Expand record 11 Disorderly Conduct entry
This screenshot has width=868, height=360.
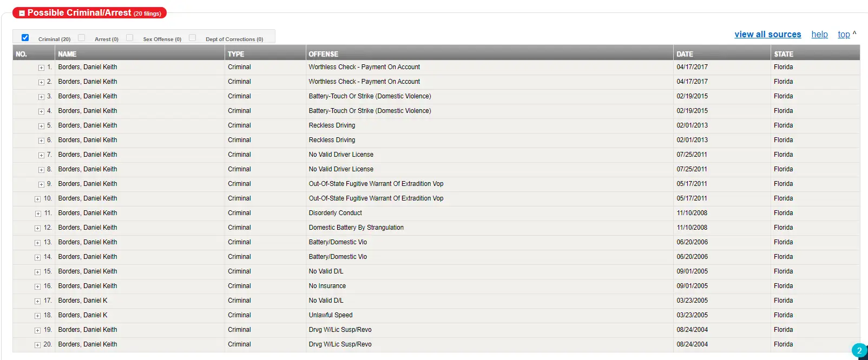[38, 214]
